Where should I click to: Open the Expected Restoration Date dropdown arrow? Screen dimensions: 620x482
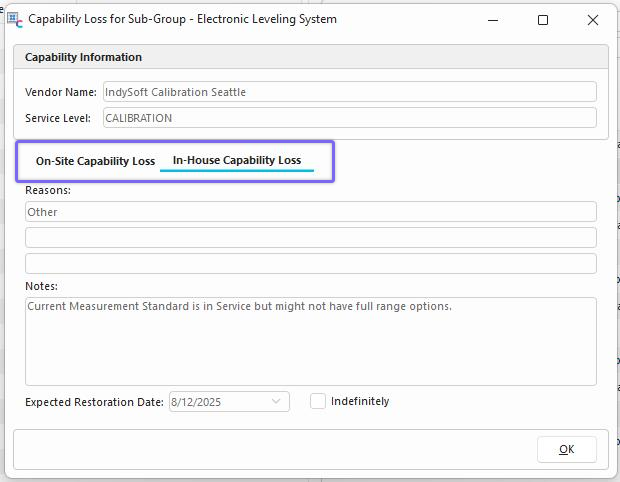click(276, 402)
